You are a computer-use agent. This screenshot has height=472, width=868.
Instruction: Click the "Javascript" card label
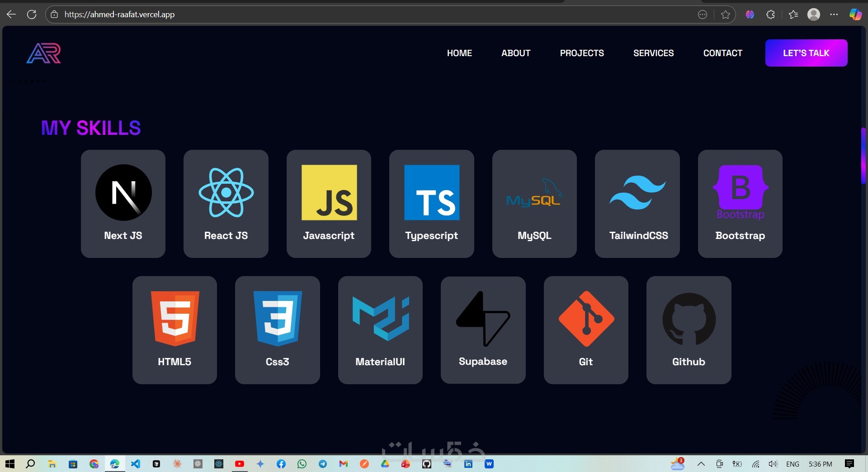329,235
